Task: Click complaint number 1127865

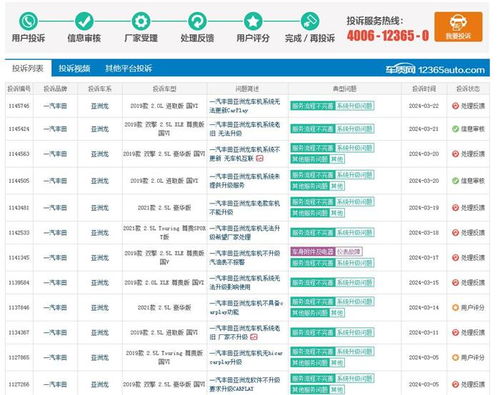Action: point(19,357)
